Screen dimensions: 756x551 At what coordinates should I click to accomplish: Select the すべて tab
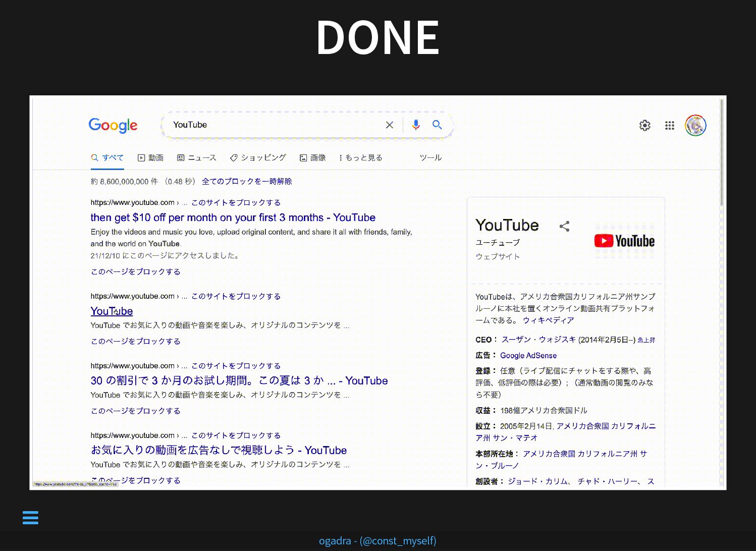(107, 157)
